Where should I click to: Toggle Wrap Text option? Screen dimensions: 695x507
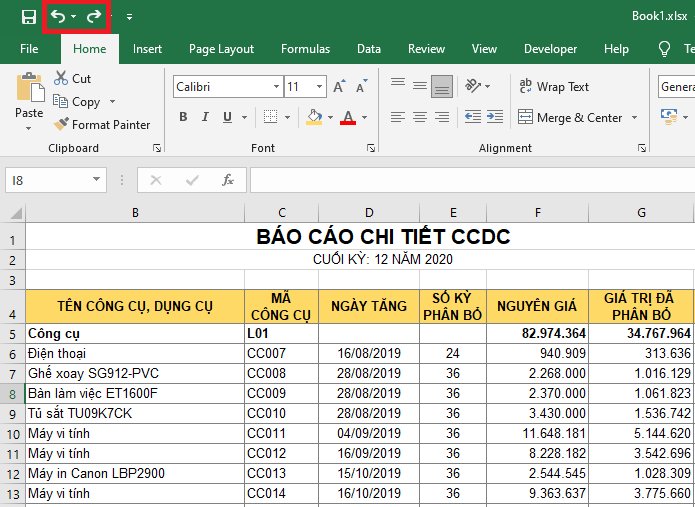pyautogui.click(x=554, y=87)
